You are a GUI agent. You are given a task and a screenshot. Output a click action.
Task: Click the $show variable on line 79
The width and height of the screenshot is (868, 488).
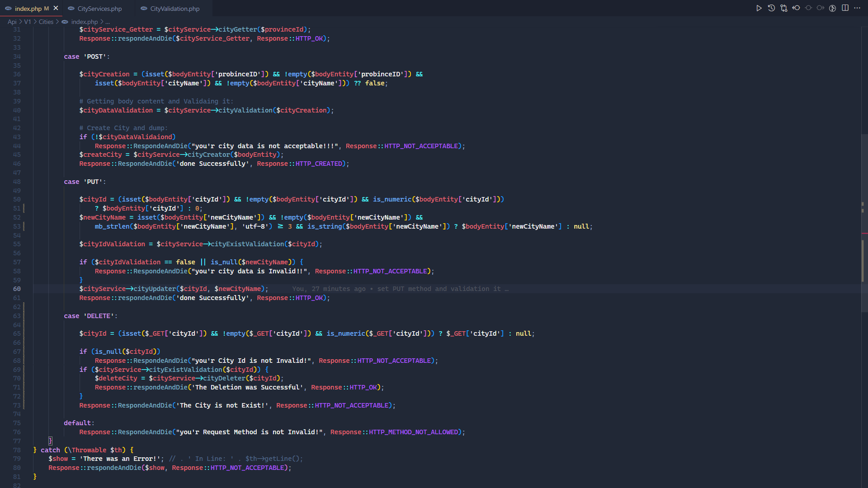(58, 459)
